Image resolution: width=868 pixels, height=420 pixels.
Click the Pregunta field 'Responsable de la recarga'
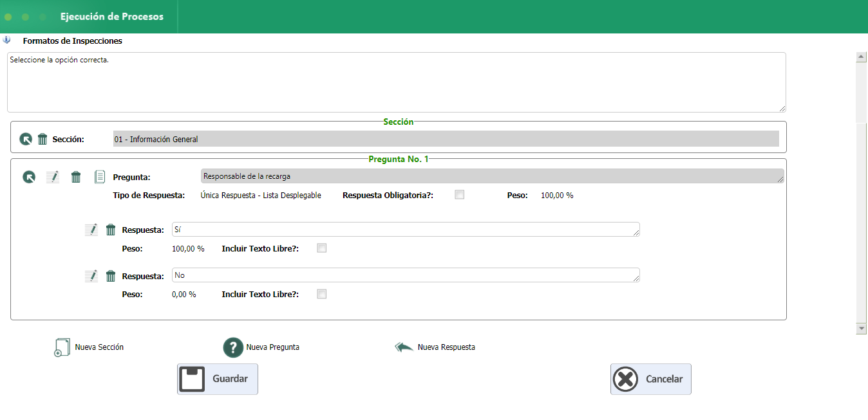click(x=493, y=176)
